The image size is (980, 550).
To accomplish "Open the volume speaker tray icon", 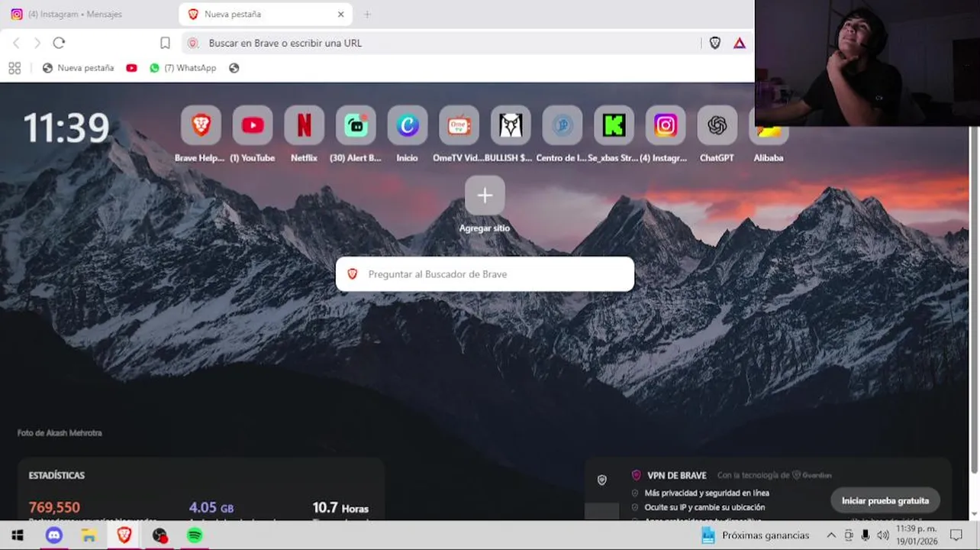I will [882, 535].
